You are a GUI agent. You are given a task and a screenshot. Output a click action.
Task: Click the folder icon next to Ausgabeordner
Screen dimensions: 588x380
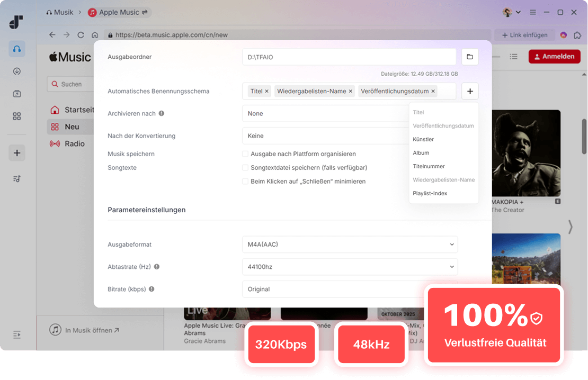pos(470,57)
